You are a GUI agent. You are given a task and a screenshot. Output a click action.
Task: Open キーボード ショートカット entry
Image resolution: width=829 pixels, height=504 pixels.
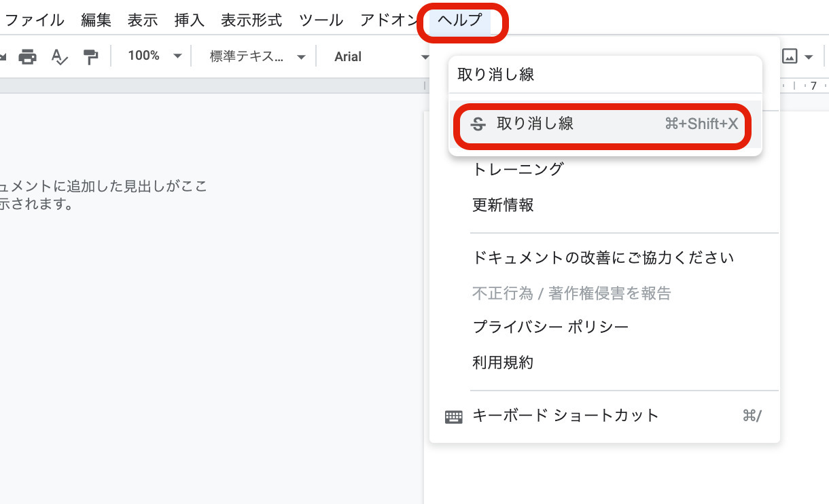[605, 415]
